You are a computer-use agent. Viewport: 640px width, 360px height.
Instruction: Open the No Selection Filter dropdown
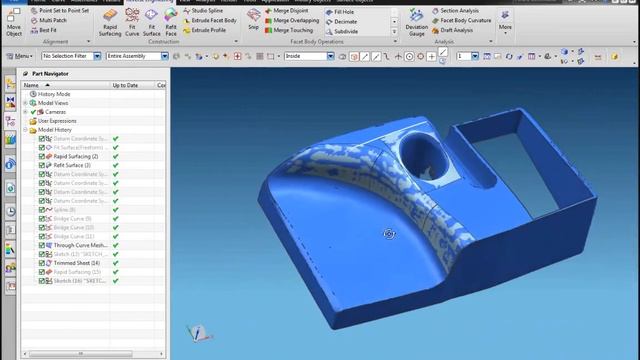point(97,56)
